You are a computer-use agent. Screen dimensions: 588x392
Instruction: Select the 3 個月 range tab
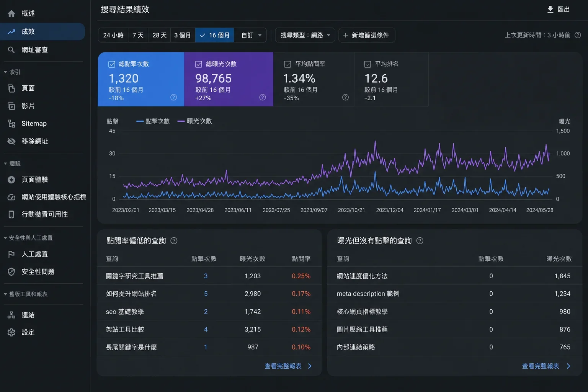coord(183,35)
